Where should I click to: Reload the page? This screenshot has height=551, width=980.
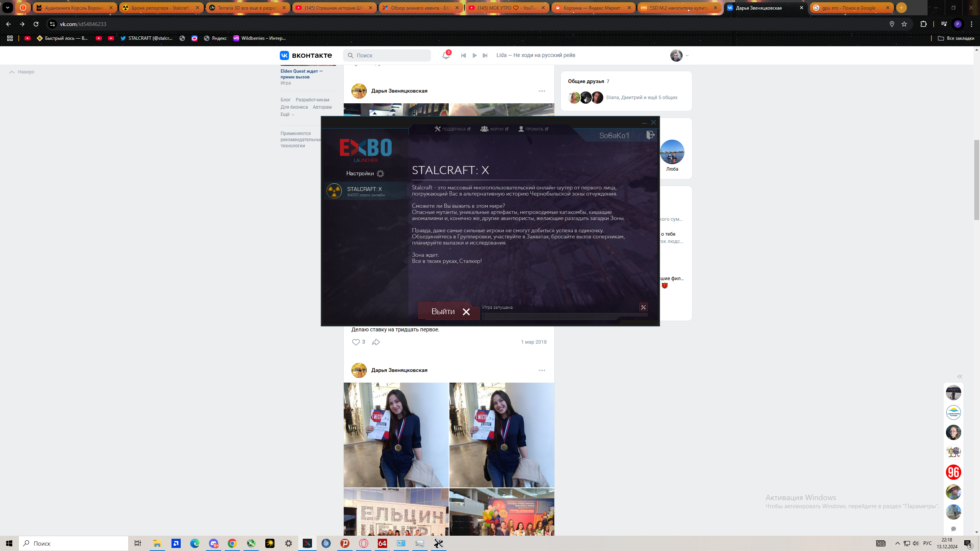click(36, 24)
